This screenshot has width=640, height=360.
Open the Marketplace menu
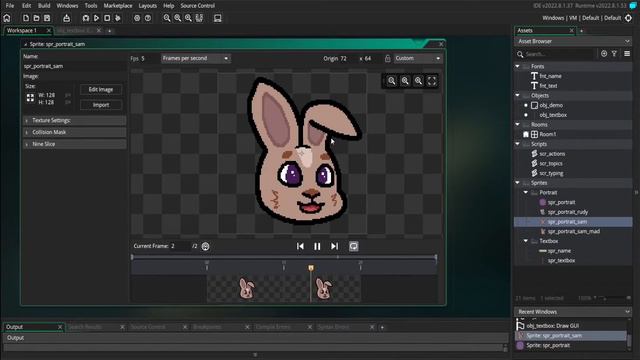(x=118, y=6)
